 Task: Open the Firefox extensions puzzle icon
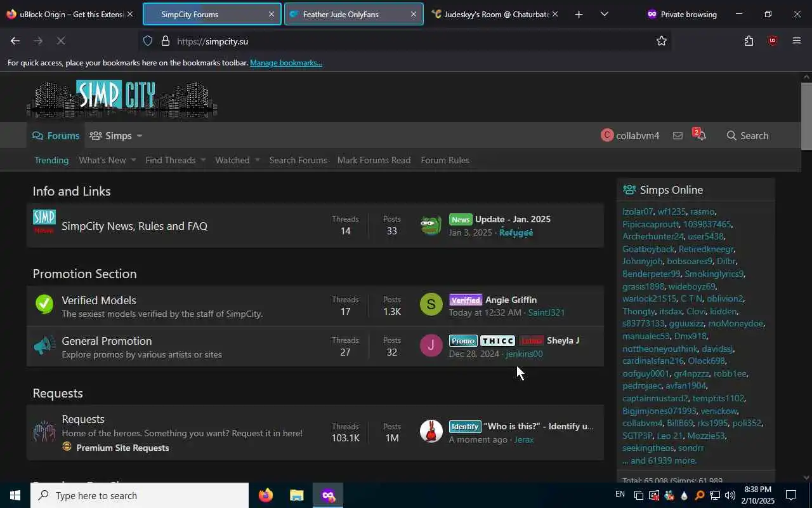tap(749, 41)
